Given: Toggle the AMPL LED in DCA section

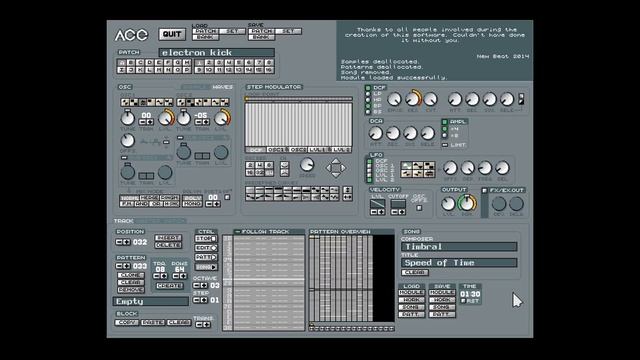Looking at the screenshot, I should point(444,122).
